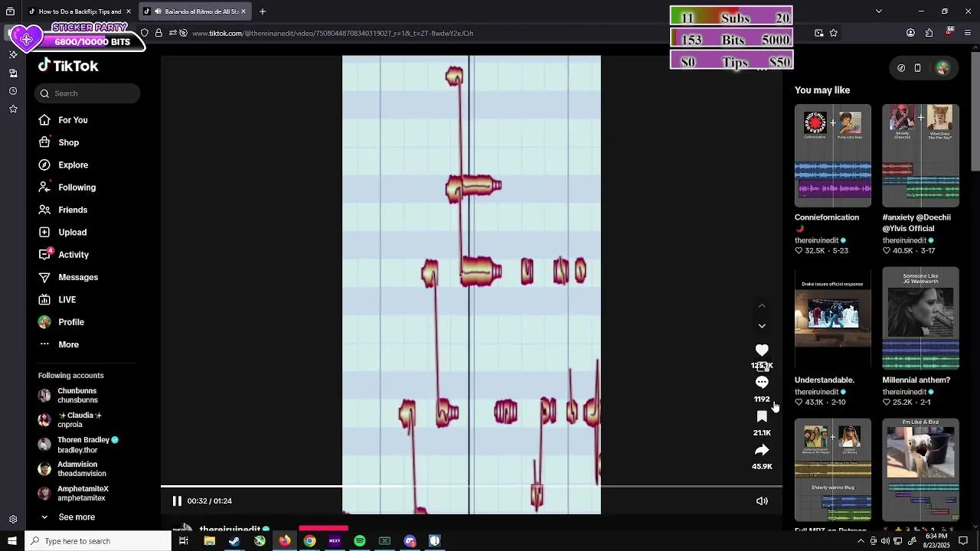The image size is (980, 551).
Task: Open the Explore page
Action: tap(73, 165)
